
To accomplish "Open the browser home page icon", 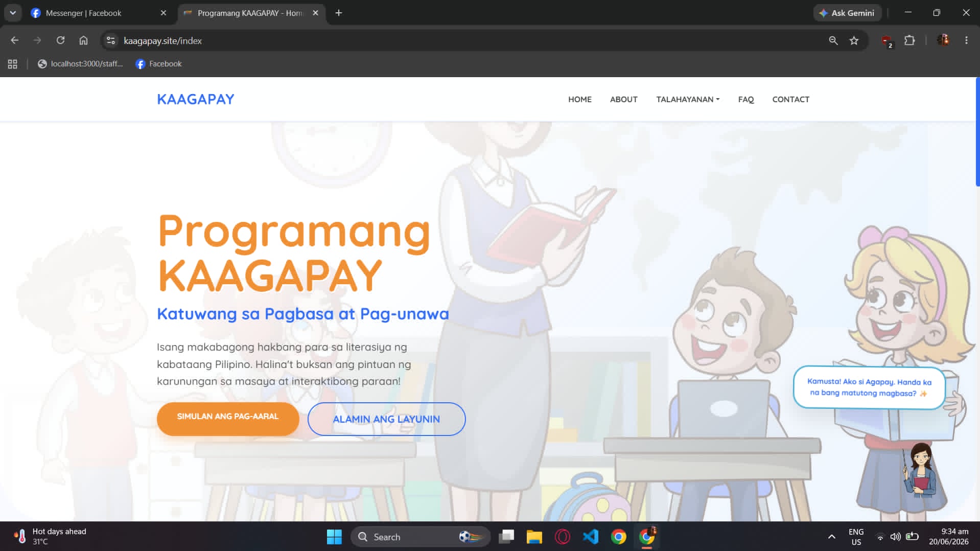I will [x=83, y=40].
